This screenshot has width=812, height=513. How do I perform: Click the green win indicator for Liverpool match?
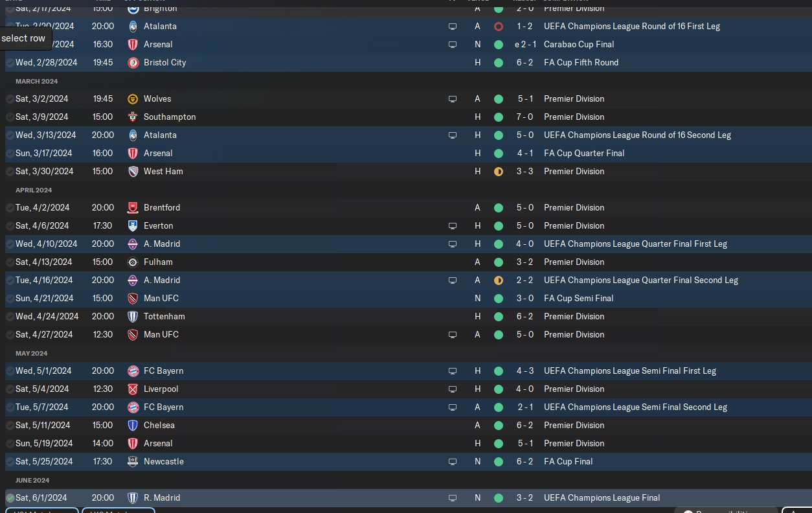(x=498, y=389)
